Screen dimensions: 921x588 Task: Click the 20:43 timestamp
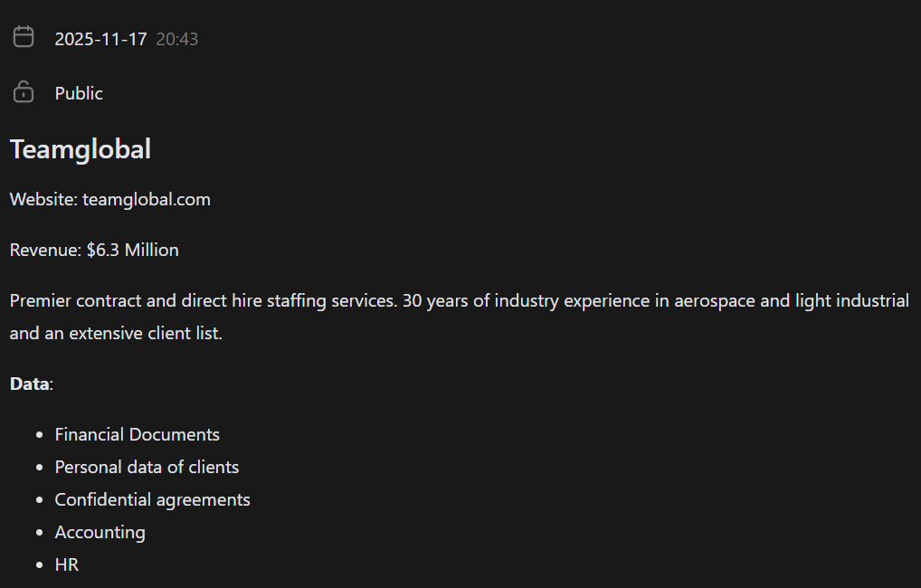[176, 39]
